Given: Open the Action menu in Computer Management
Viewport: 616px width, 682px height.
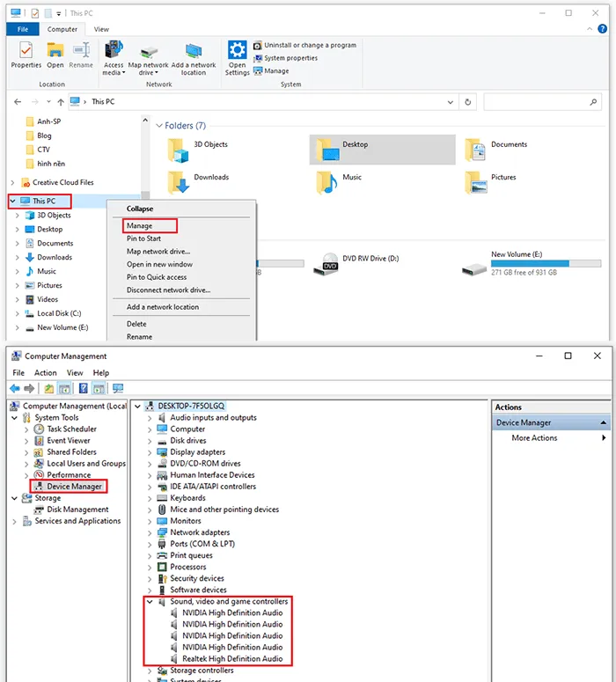Looking at the screenshot, I should [45, 373].
